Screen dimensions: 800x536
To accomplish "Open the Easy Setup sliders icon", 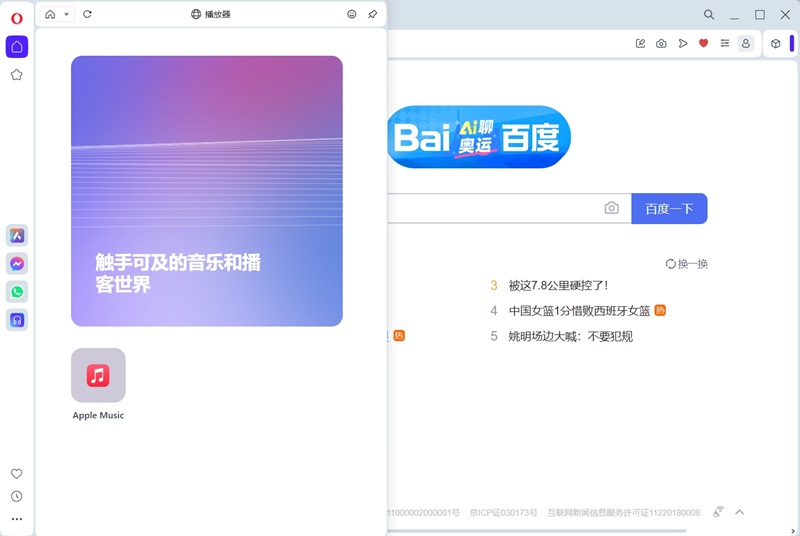I will pos(725,44).
